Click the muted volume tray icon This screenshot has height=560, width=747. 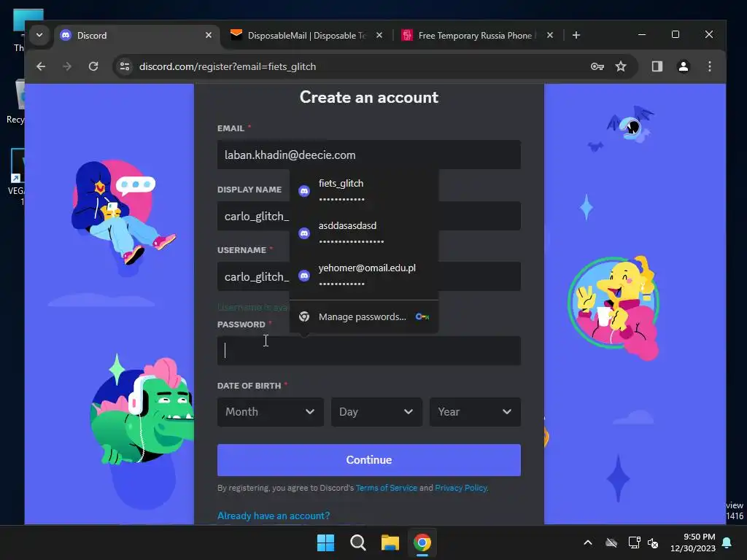pos(653,542)
